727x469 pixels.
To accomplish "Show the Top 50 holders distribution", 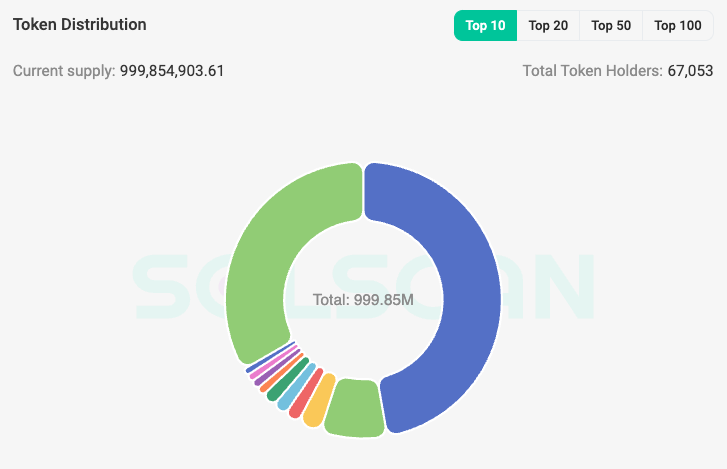I will click(610, 25).
